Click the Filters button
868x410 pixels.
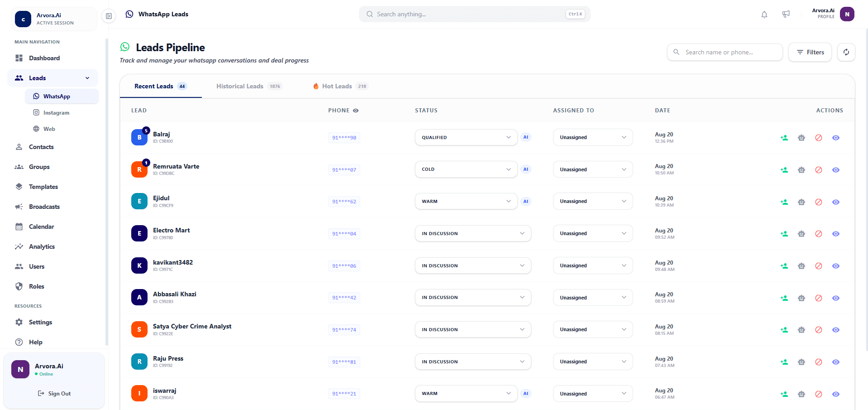(810, 52)
